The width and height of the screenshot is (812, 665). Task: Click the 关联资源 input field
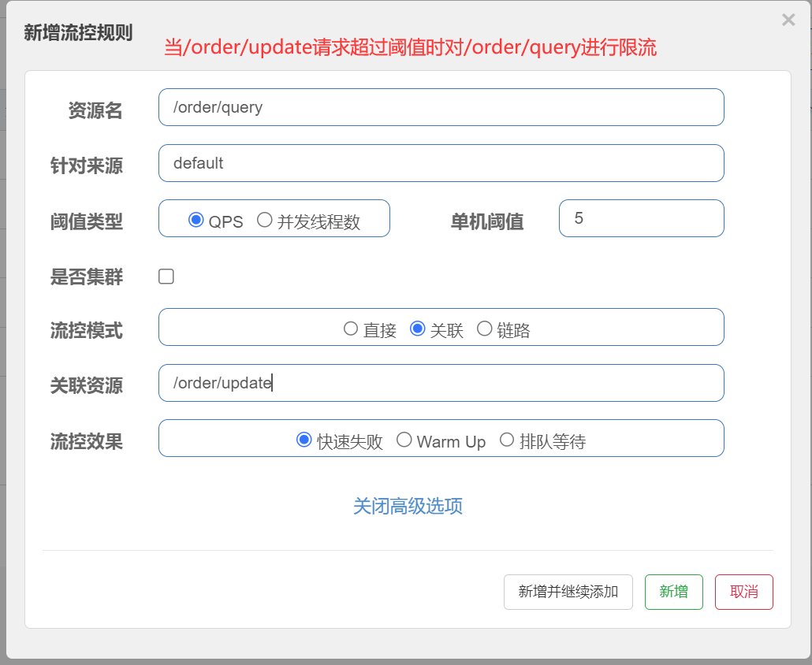coord(441,383)
